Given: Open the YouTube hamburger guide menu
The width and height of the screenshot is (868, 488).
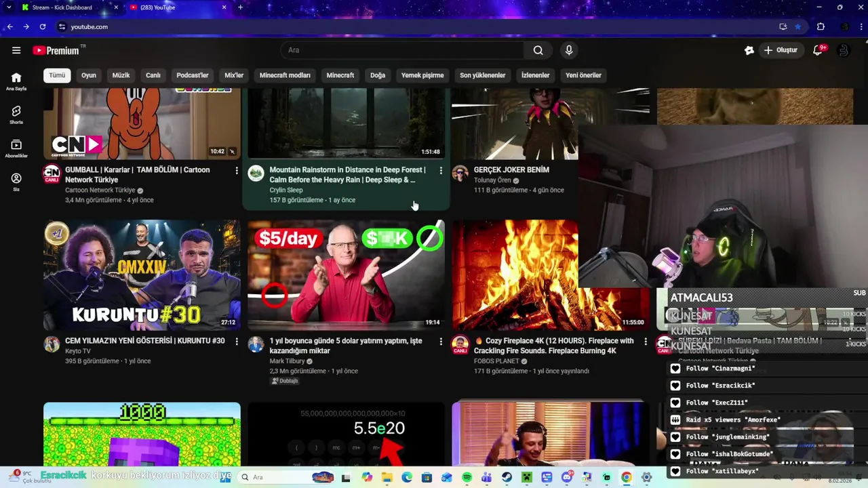Looking at the screenshot, I should [16, 50].
